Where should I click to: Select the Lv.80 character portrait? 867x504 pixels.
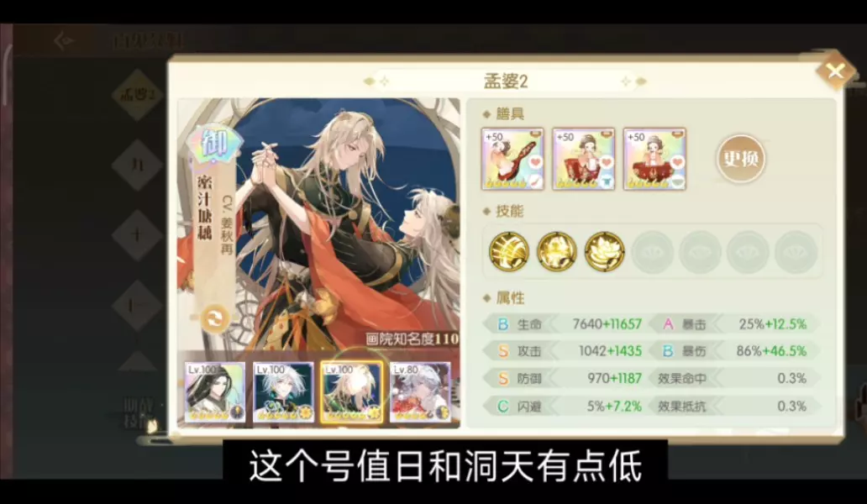coord(420,393)
